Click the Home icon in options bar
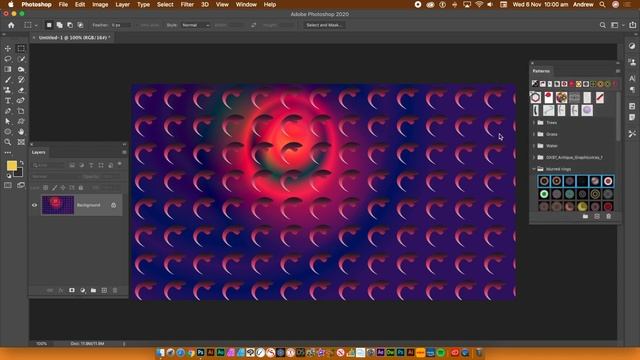This screenshot has width=640, height=360. coord(11,25)
